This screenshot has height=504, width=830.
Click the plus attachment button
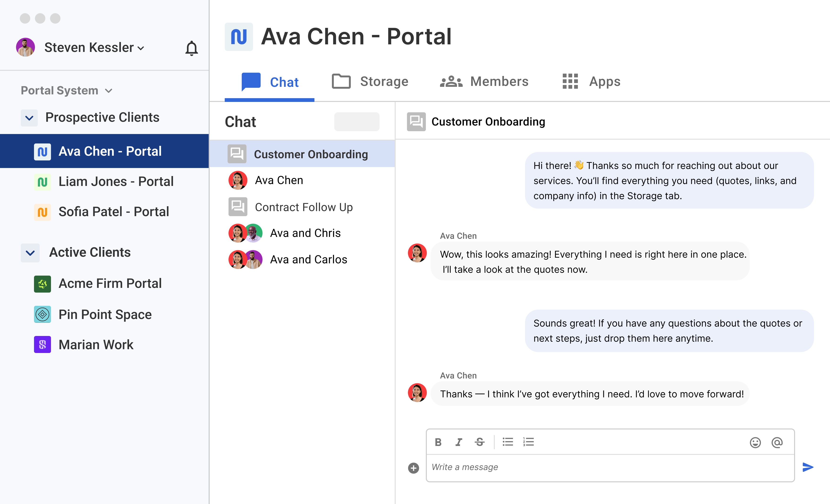(x=413, y=468)
